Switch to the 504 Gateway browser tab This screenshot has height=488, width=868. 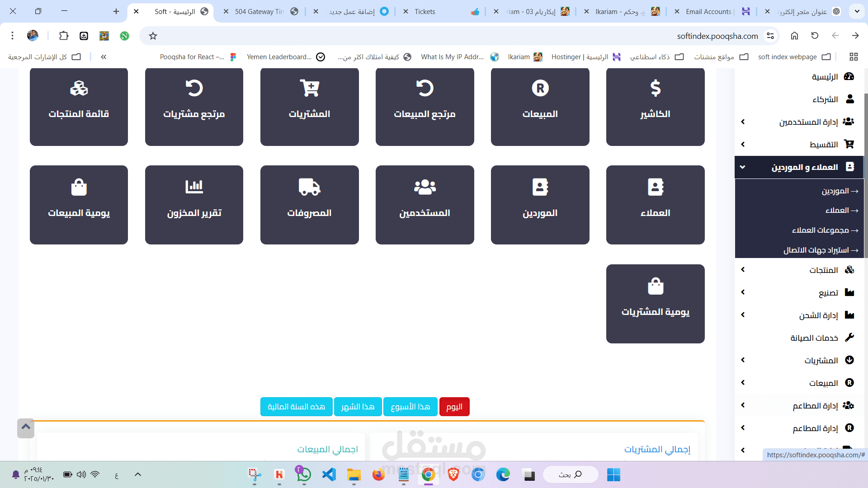click(259, 12)
